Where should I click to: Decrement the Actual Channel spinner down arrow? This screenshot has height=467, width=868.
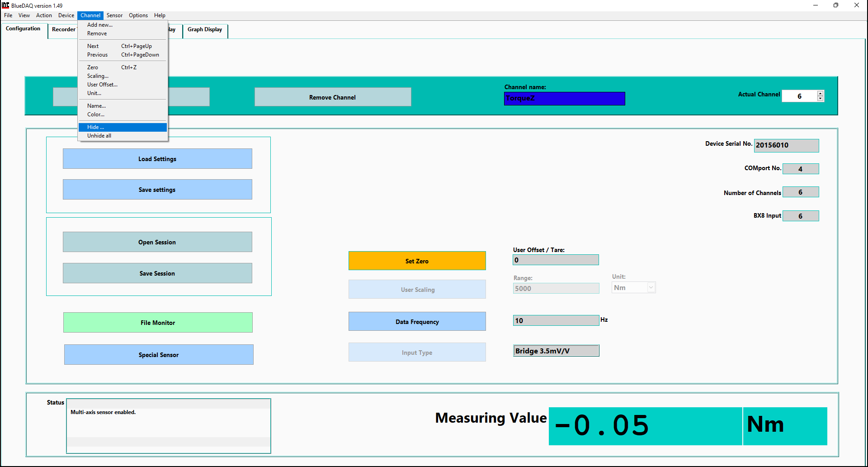tap(820, 99)
